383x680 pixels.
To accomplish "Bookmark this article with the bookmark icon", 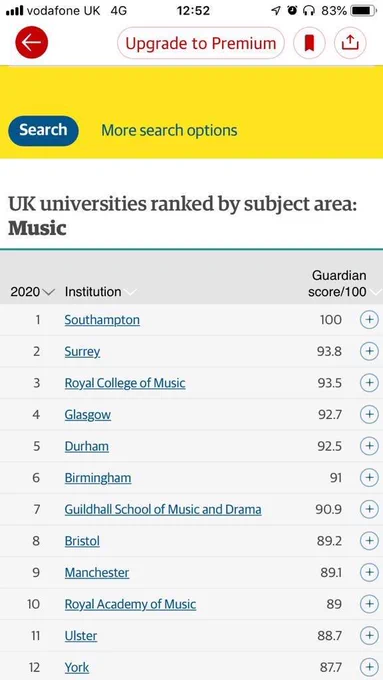I will tap(309, 42).
